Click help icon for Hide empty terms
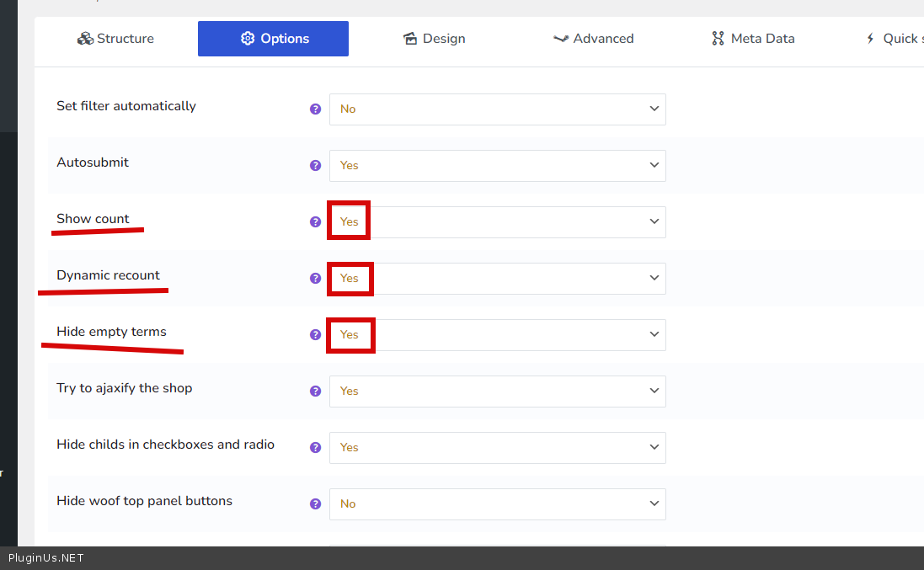924x570 pixels. click(x=315, y=335)
